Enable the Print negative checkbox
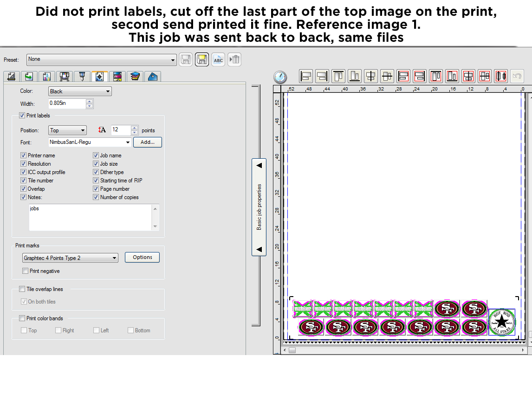The image size is (532, 401). (x=25, y=271)
